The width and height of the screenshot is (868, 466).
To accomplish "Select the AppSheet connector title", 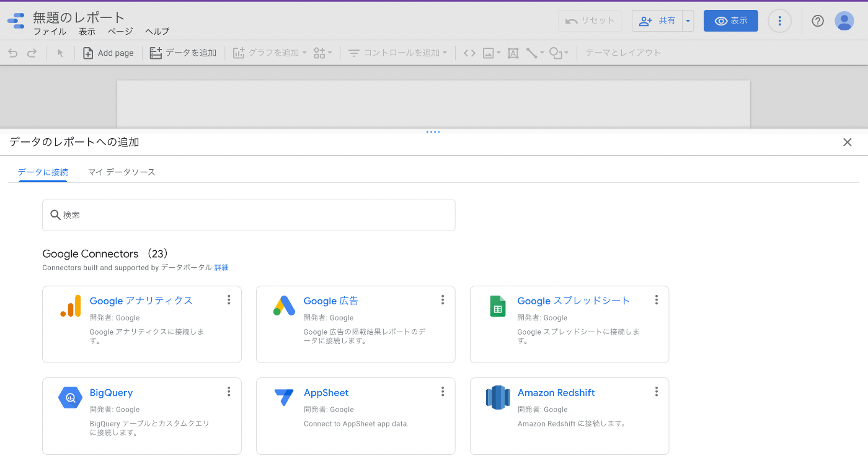I will [326, 393].
